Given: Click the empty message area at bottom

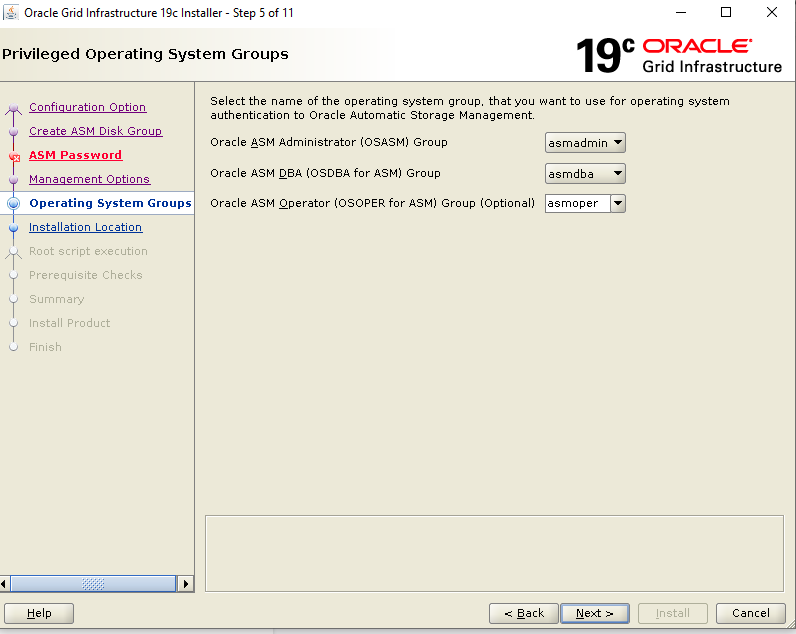Looking at the screenshot, I should (x=494, y=554).
